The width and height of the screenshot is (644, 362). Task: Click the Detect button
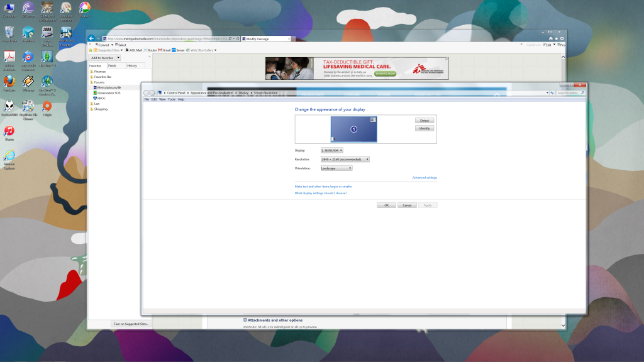pos(425,120)
